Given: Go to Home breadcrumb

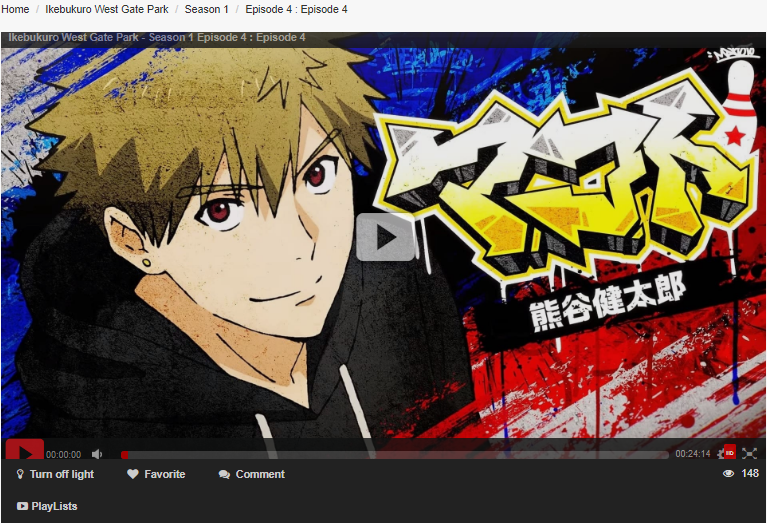Looking at the screenshot, I should coord(15,9).
